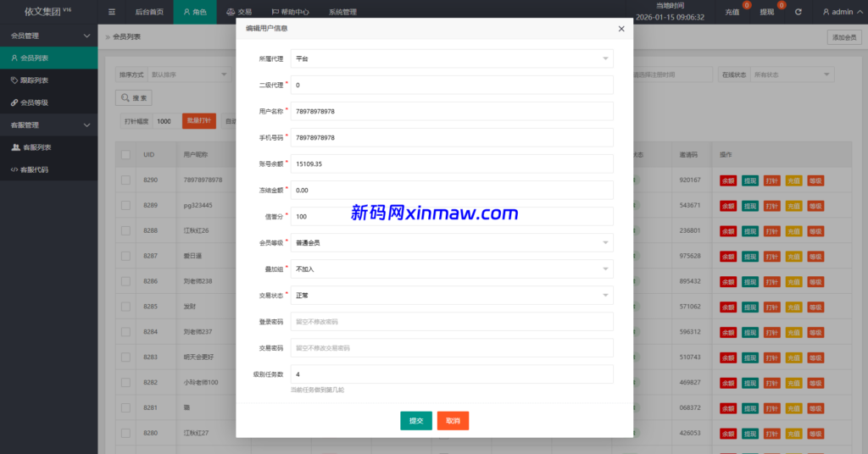The height and width of the screenshot is (454, 868).
Task: Click yellow 充值 button in row 469827
Action: click(793, 383)
